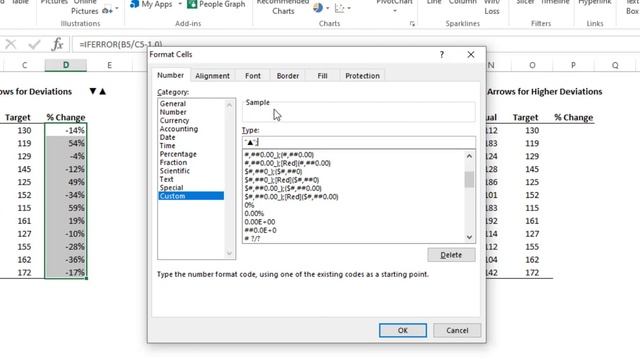Viewport: 640px width, 360px height.
Task: Expand the PivotChart dropdown arrow
Action: point(395,11)
